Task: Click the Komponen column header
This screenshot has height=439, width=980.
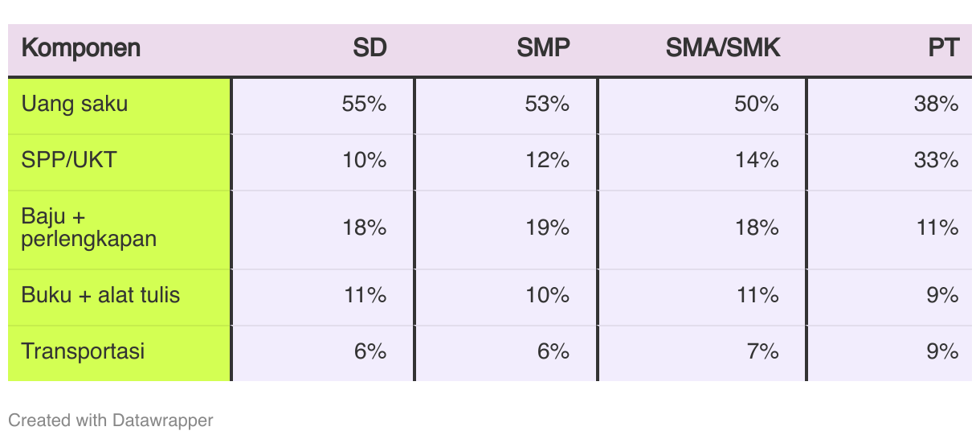Action: (80, 48)
